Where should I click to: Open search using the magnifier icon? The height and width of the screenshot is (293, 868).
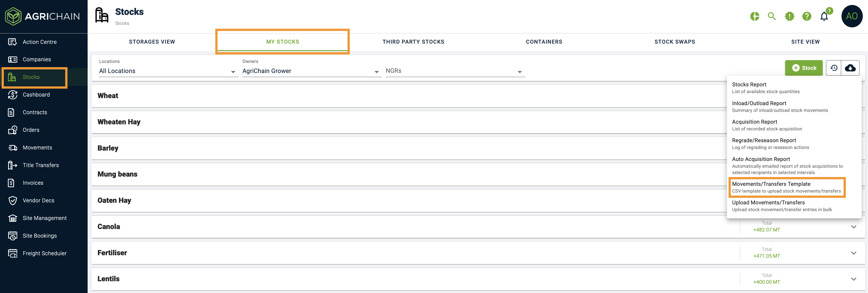point(772,16)
